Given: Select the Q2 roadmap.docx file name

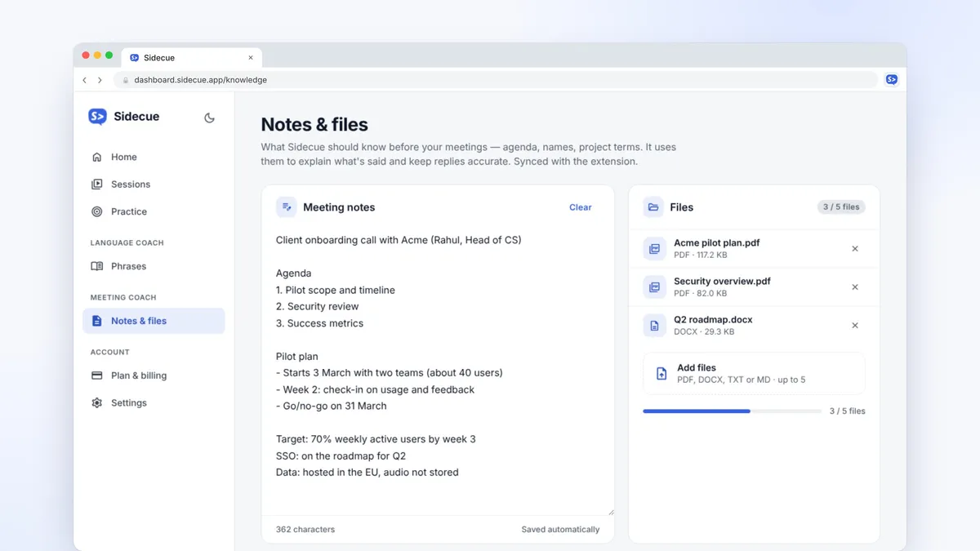Looking at the screenshot, I should tap(713, 320).
